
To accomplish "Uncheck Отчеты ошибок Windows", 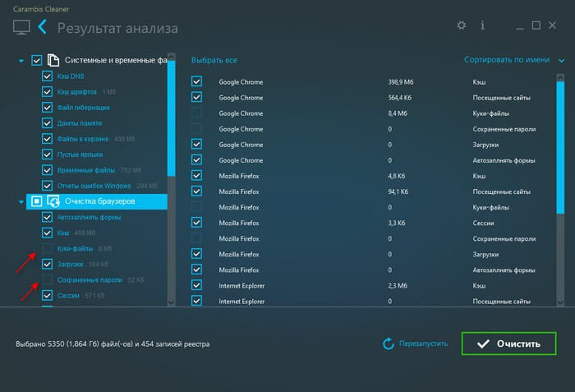I will click(47, 186).
